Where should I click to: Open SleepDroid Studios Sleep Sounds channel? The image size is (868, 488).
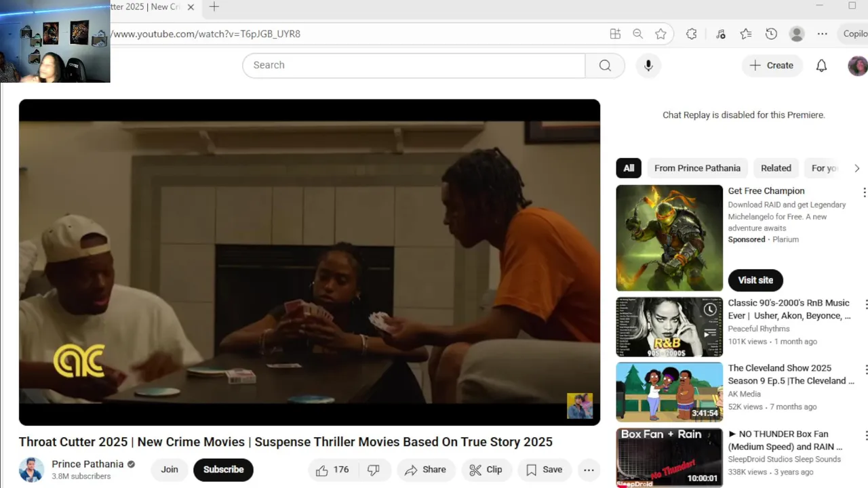[785, 459]
